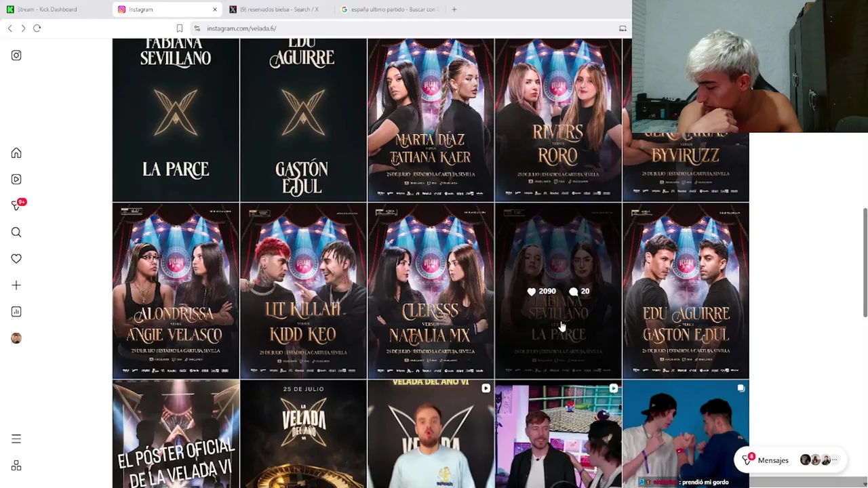Open Clersss vs Natalia MX post
Viewport: 868px width, 488px height.
tap(431, 291)
